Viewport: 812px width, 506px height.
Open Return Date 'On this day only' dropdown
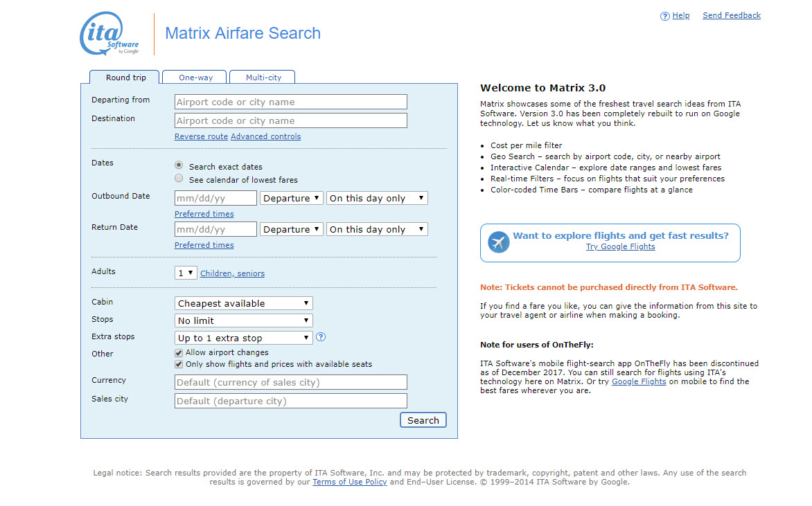(377, 229)
